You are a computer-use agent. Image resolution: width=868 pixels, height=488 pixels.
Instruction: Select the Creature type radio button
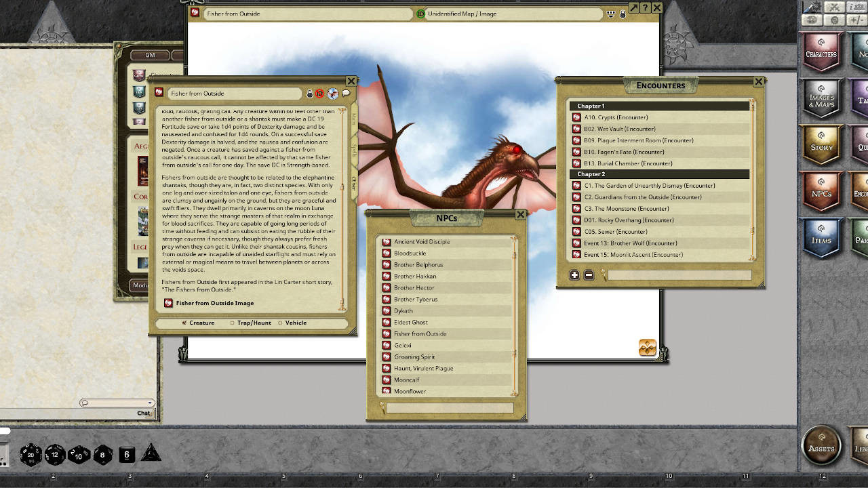point(184,323)
